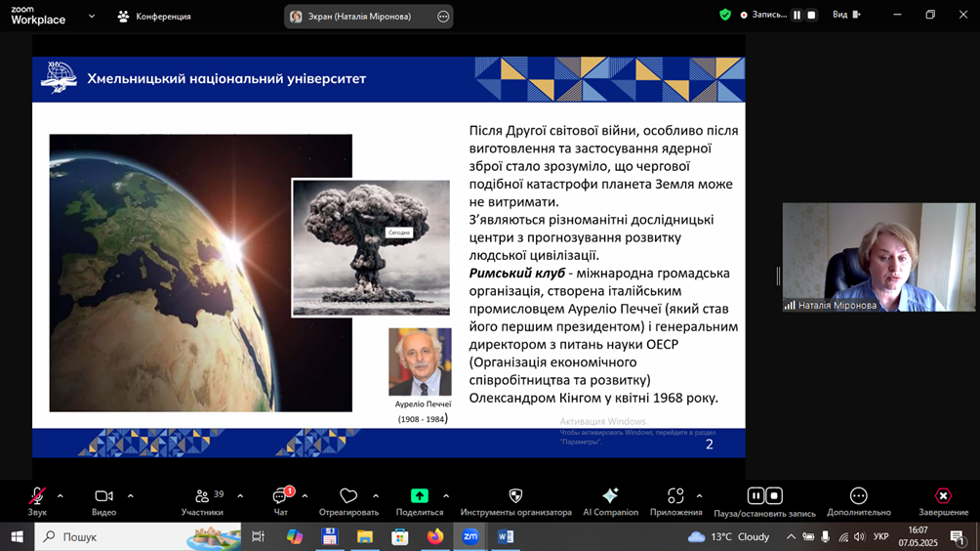Screen dimensions: 980x551
Task: Unmute the microphone with Звук button
Action: 37,501
